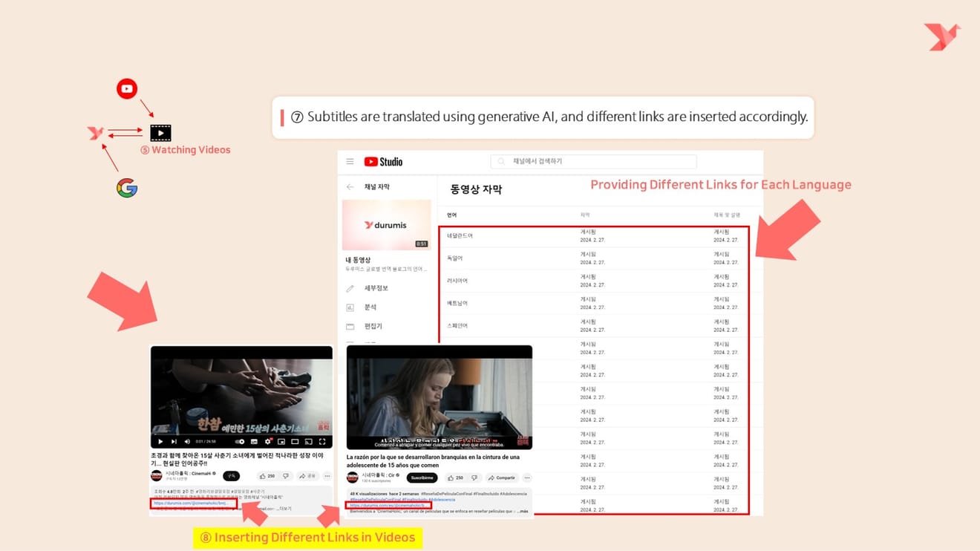980x551 pixels.
Task: Open more options on the Korean video
Action: (x=327, y=476)
